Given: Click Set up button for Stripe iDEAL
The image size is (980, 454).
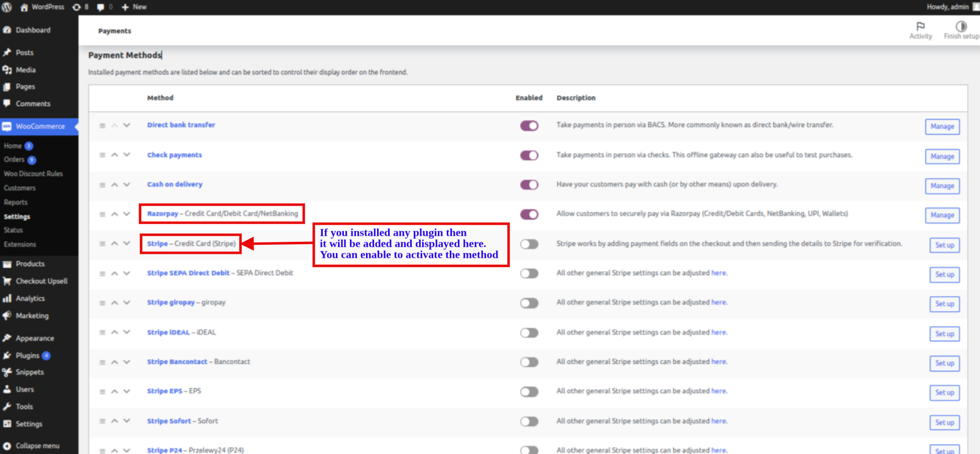Looking at the screenshot, I should (944, 334).
